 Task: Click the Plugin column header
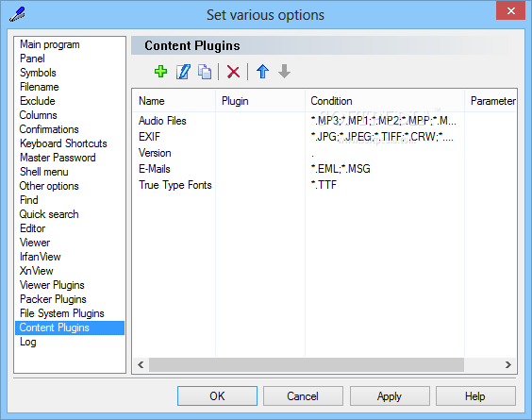[260, 101]
